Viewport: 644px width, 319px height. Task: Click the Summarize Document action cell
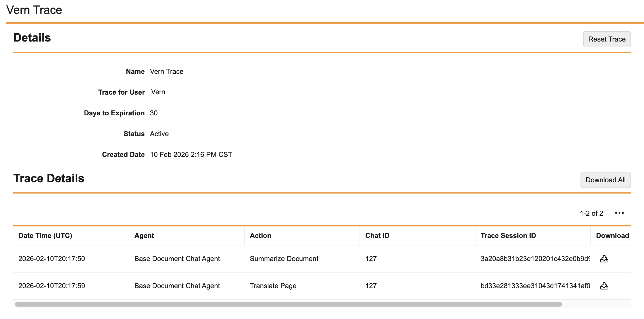(x=284, y=259)
